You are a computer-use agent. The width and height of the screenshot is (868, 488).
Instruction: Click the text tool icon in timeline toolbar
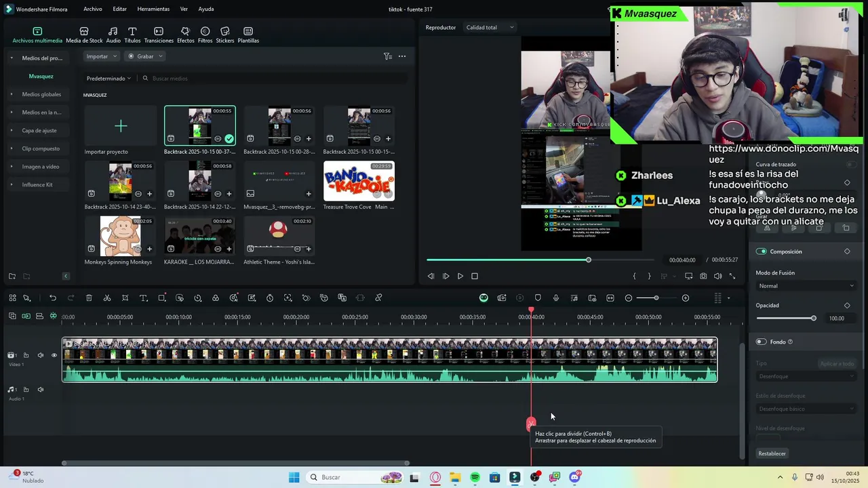click(x=144, y=298)
